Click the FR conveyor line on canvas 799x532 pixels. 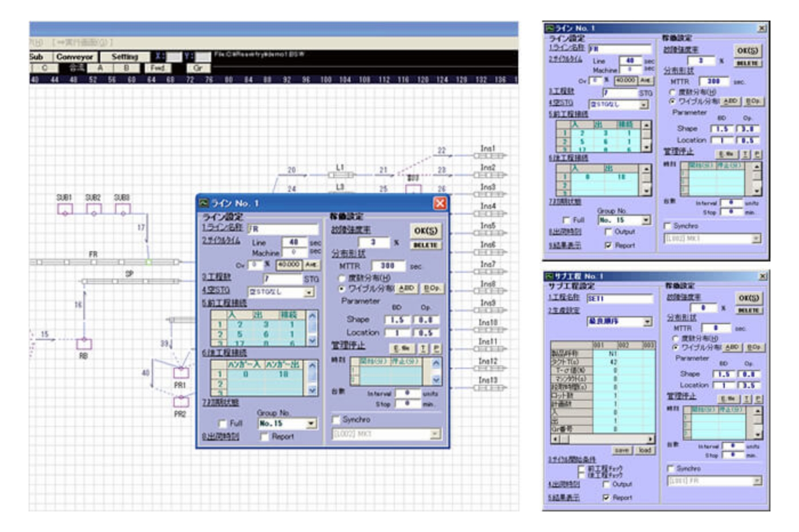coord(106,262)
